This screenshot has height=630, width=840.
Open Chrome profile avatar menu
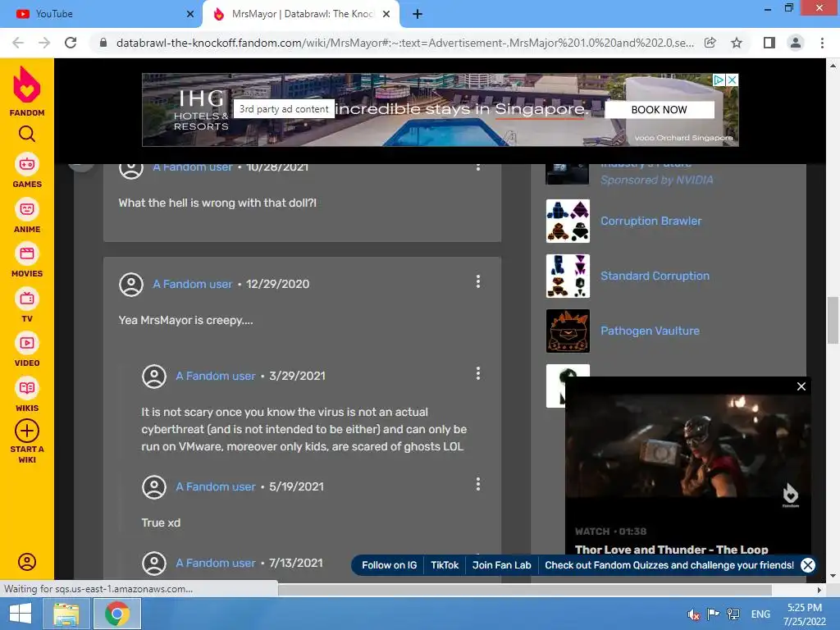(x=796, y=43)
